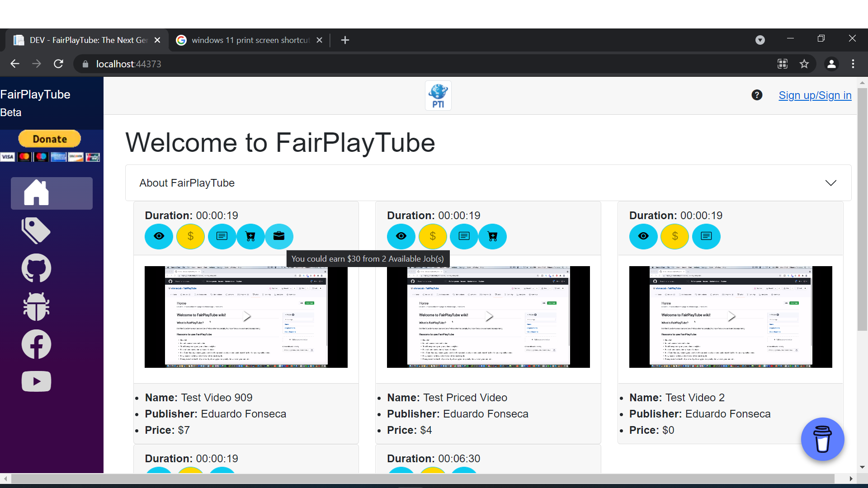Viewport: 868px width, 488px height.
Task: Click the bug report sidebar icon
Action: click(x=36, y=306)
